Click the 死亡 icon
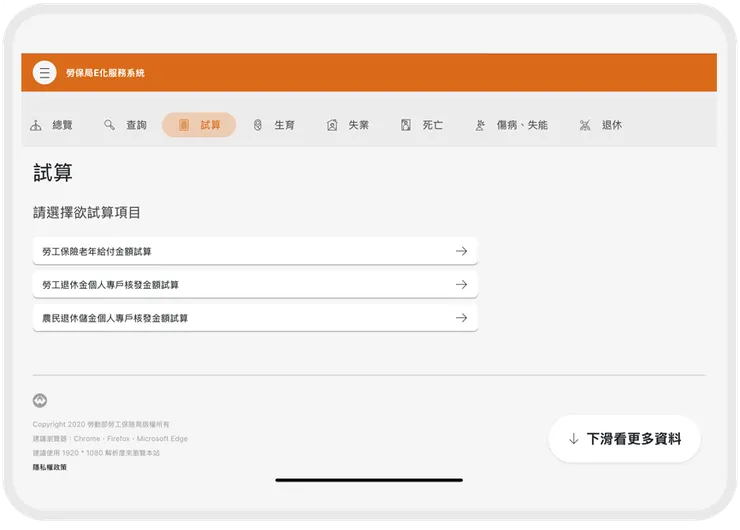This screenshot has width=740, height=530. click(x=406, y=125)
